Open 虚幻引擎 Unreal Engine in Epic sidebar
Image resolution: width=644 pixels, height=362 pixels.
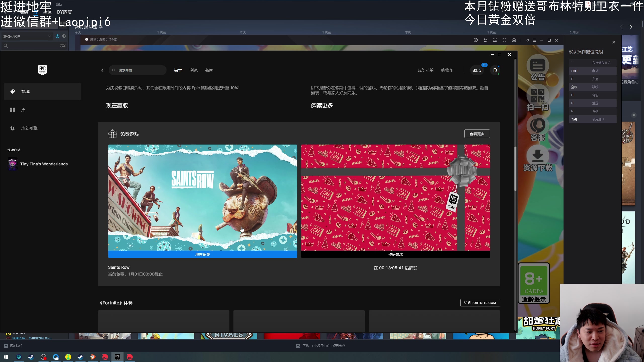pyautogui.click(x=43, y=128)
